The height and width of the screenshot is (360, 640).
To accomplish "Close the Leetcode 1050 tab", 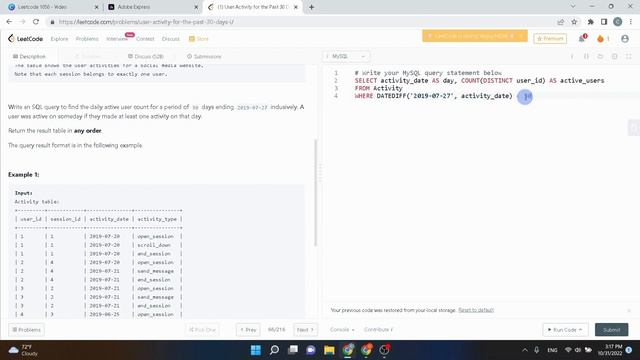I will (97, 7).
